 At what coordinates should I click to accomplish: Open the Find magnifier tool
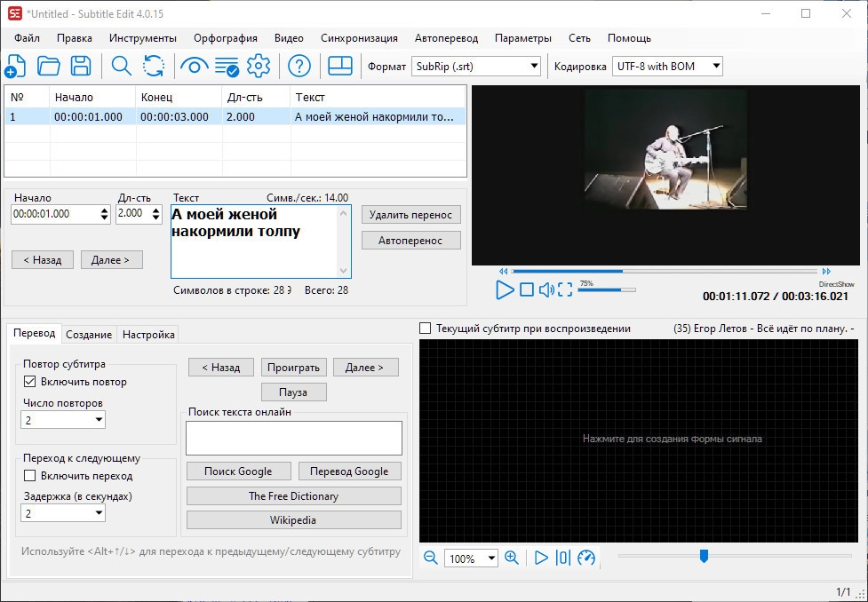(x=121, y=66)
